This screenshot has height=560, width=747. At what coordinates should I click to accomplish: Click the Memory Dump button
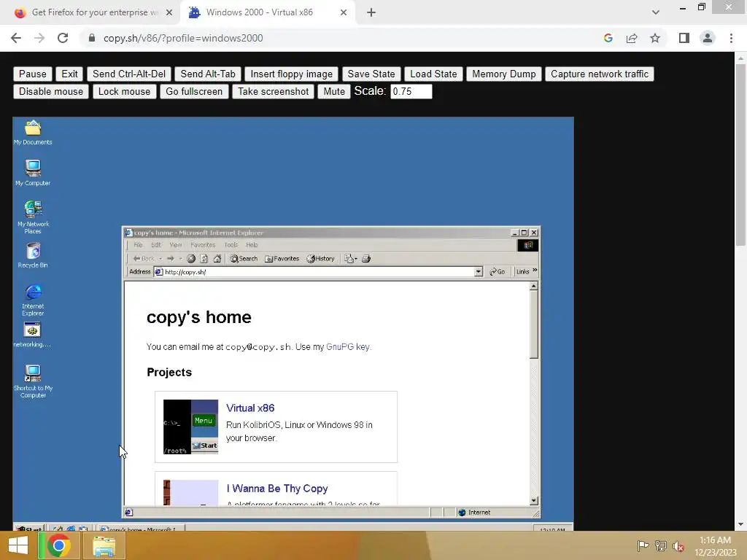[x=504, y=74]
